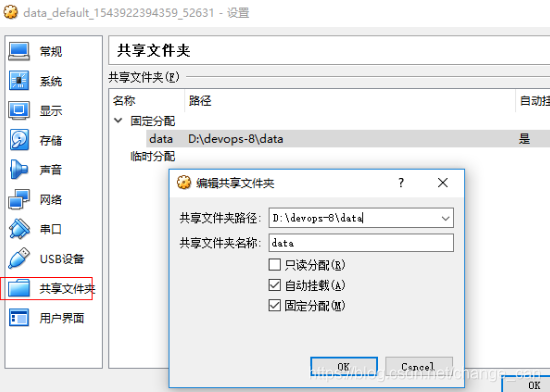Screen dimensions: 550x392
Task: Uncheck the 固定分配(M) checkbox
Action: point(275,305)
